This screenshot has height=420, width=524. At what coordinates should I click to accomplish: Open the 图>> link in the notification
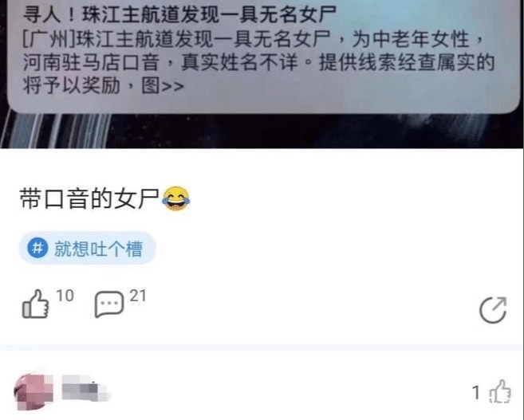coord(163,86)
